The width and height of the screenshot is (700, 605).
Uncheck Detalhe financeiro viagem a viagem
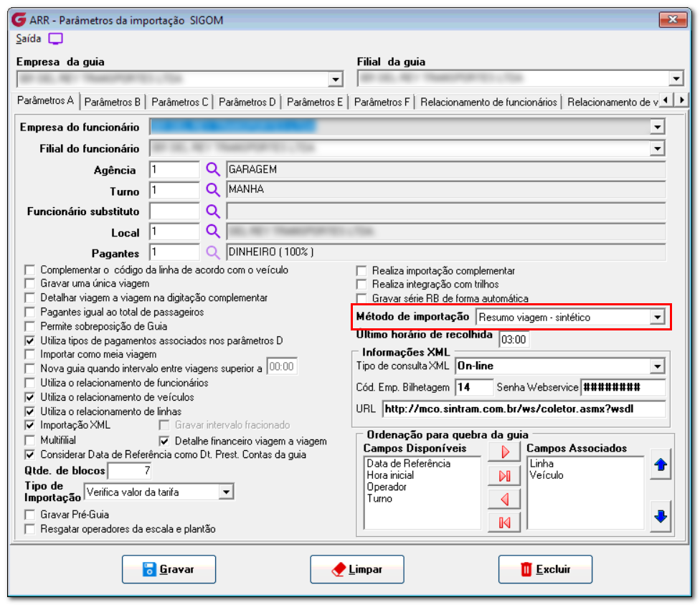point(164,442)
